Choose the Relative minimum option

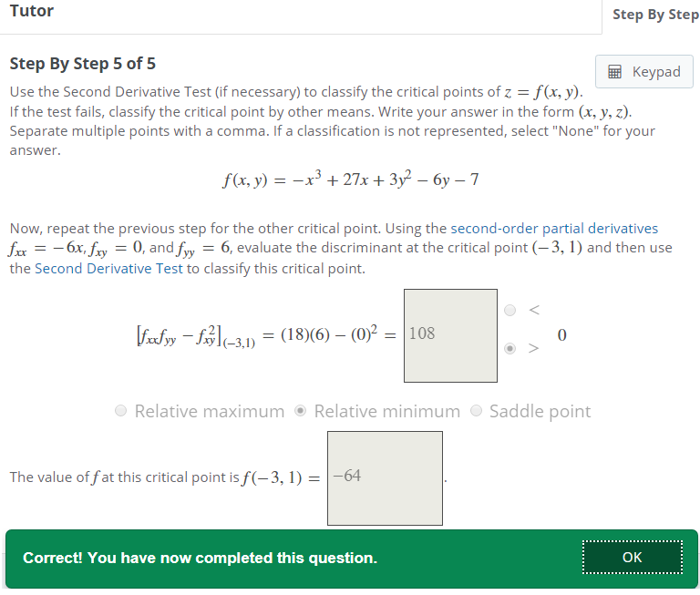click(x=301, y=411)
